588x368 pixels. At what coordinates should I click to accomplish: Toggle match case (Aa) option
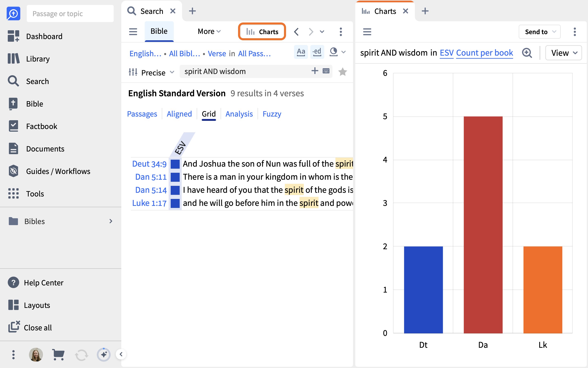(x=301, y=52)
